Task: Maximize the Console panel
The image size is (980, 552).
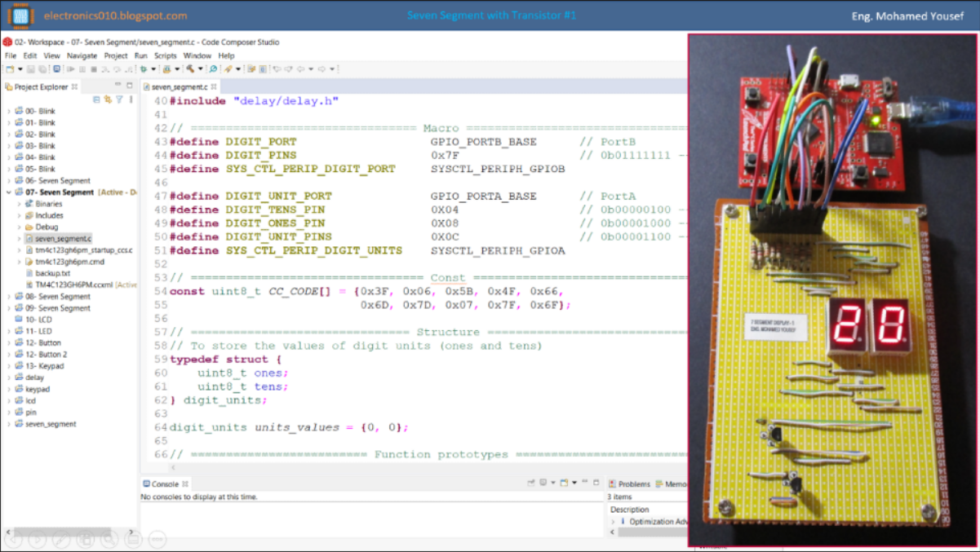Action: (x=596, y=483)
